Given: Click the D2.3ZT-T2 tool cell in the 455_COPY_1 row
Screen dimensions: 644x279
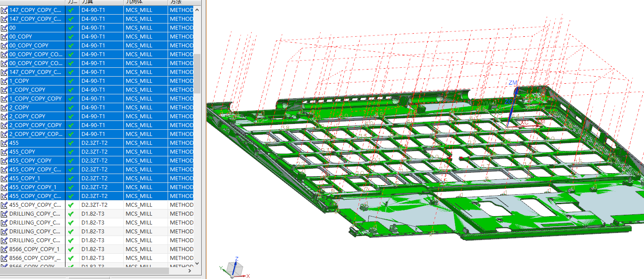Looking at the screenshot, I should point(101,178).
